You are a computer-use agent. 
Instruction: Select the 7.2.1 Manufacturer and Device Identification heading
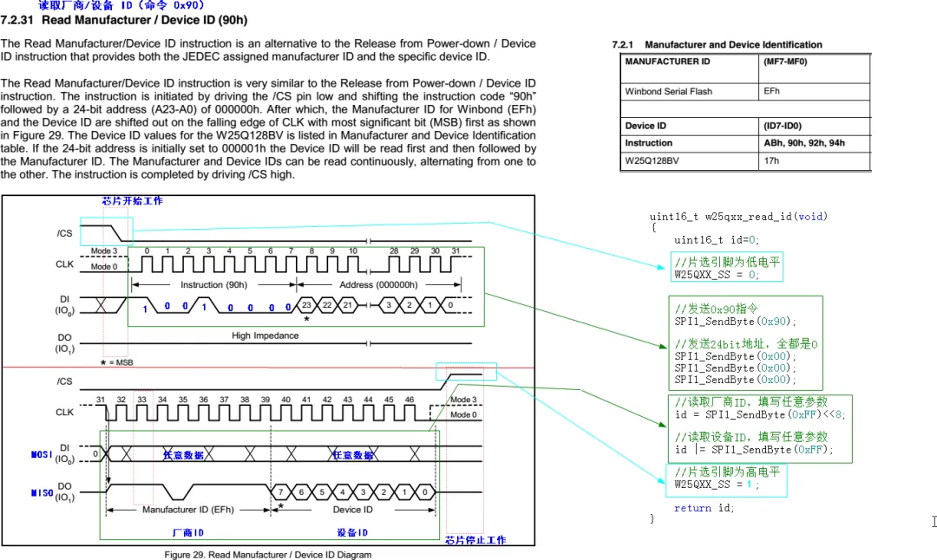[717, 44]
